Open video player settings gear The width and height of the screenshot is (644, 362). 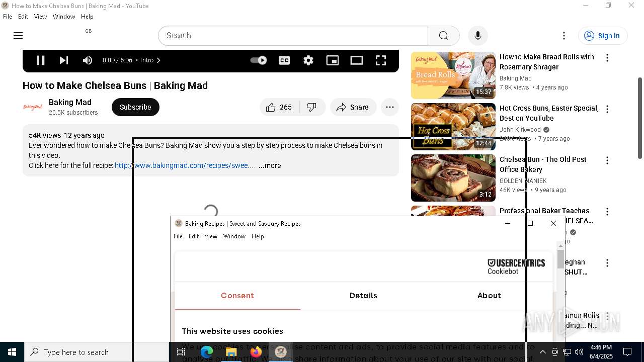308,60
